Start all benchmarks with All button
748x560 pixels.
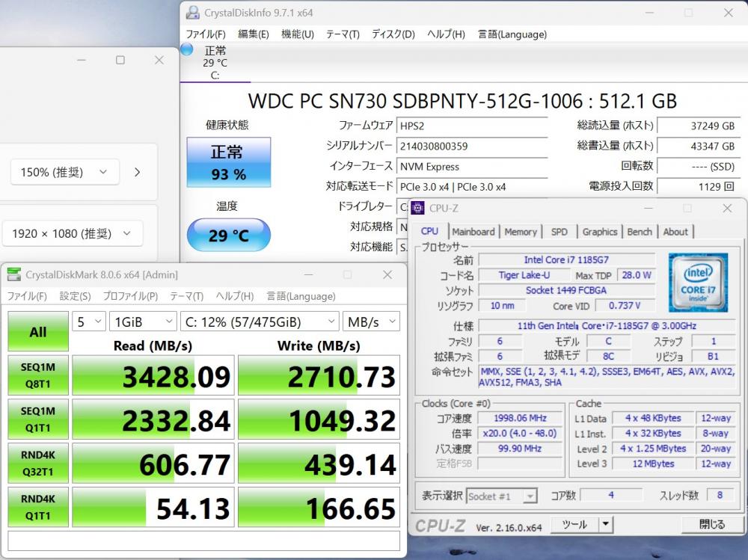point(37,332)
